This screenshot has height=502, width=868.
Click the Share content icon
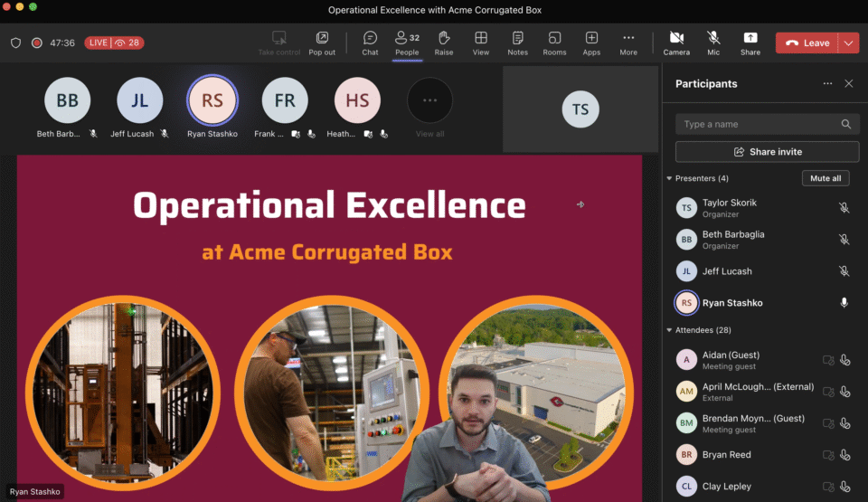coord(750,37)
